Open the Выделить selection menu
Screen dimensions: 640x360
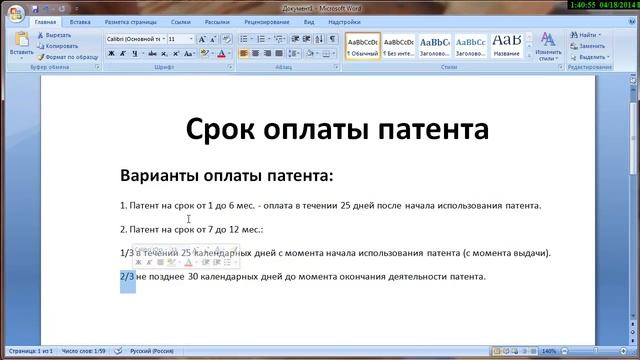tap(590, 57)
